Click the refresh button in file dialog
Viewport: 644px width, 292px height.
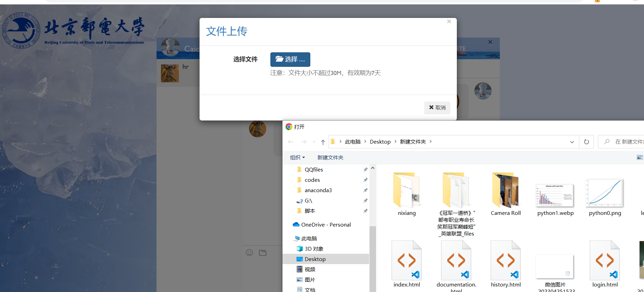coord(587,142)
